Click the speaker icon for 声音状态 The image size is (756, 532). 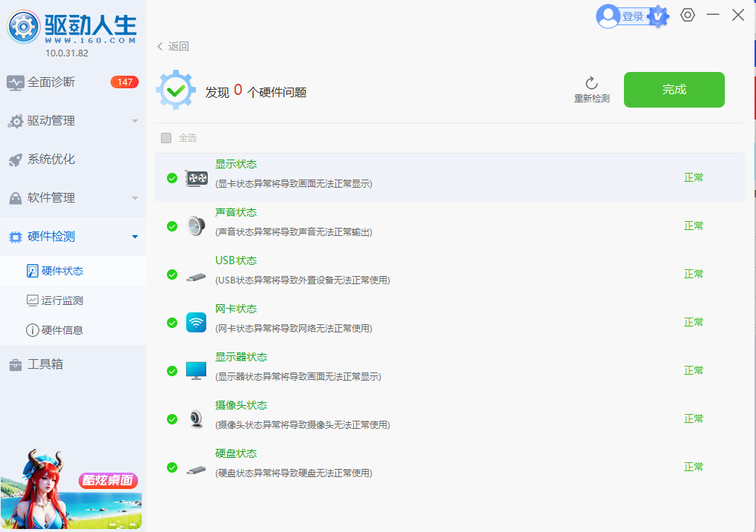(195, 226)
